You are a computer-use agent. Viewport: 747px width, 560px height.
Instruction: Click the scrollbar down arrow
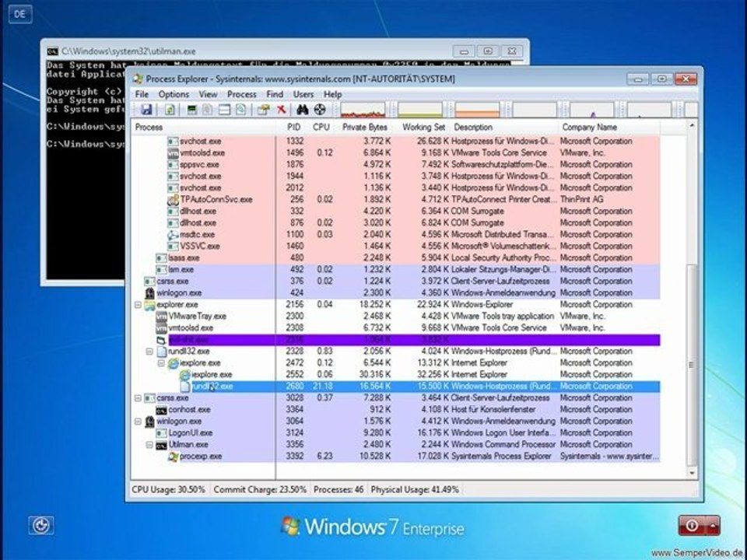tap(691, 473)
